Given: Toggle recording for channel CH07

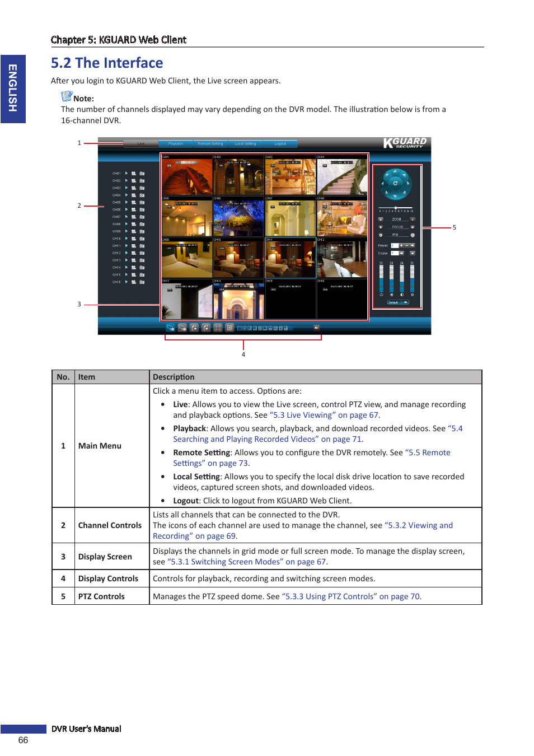Looking at the screenshot, I should pyautogui.click(x=134, y=217).
